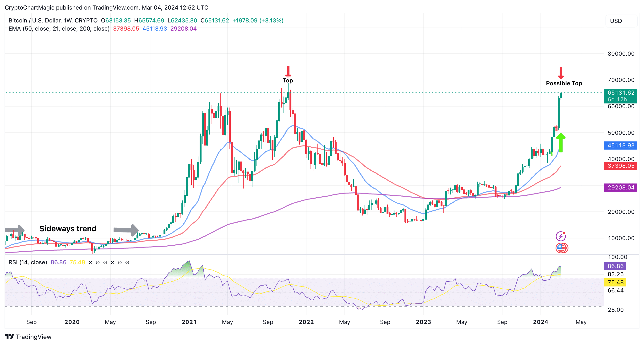Click the CryptoChartMagic published header text

click(107, 7)
